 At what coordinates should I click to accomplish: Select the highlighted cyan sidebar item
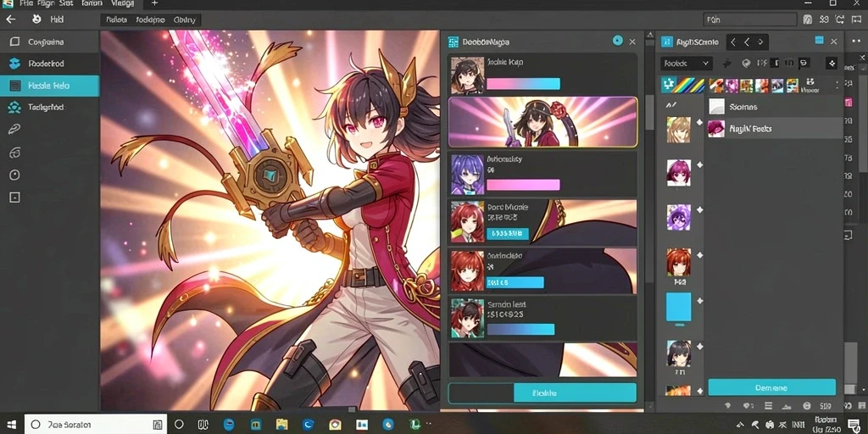[50, 86]
